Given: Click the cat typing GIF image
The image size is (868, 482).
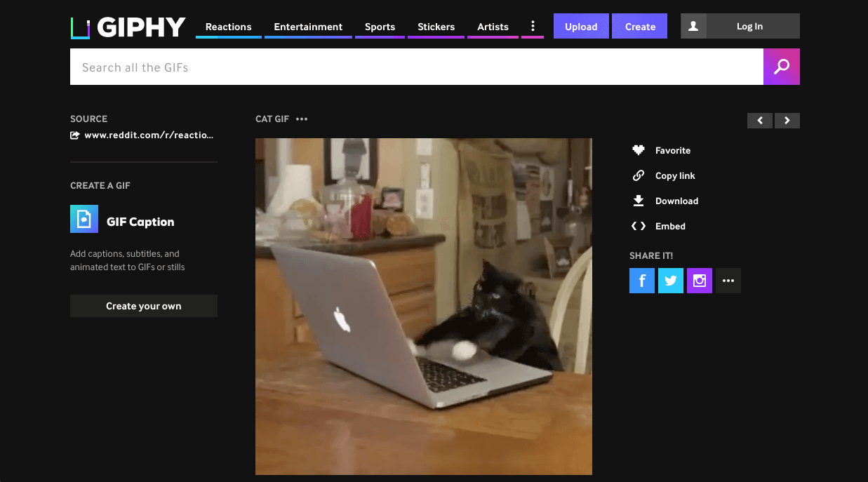Looking at the screenshot, I should tap(424, 307).
